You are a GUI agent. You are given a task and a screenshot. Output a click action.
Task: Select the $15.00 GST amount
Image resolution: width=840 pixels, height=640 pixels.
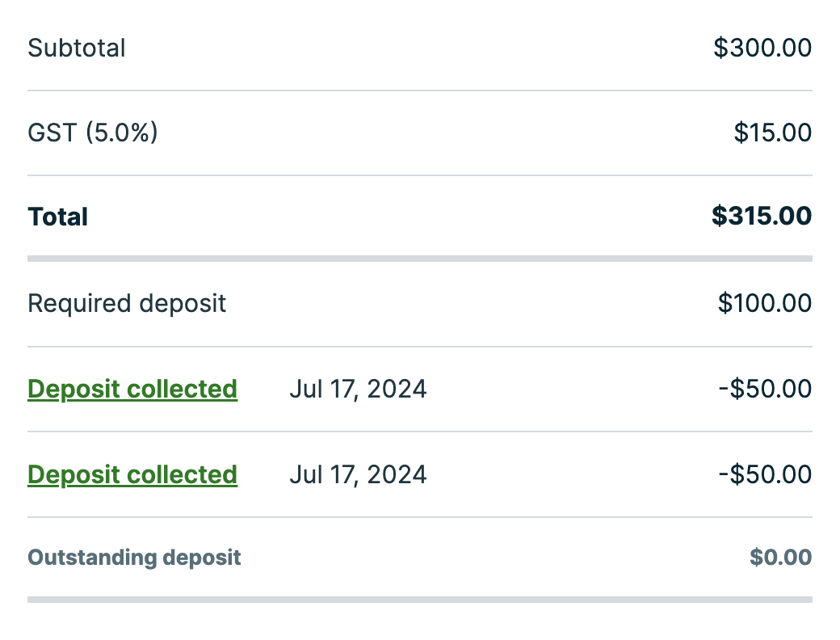coord(773,132)
